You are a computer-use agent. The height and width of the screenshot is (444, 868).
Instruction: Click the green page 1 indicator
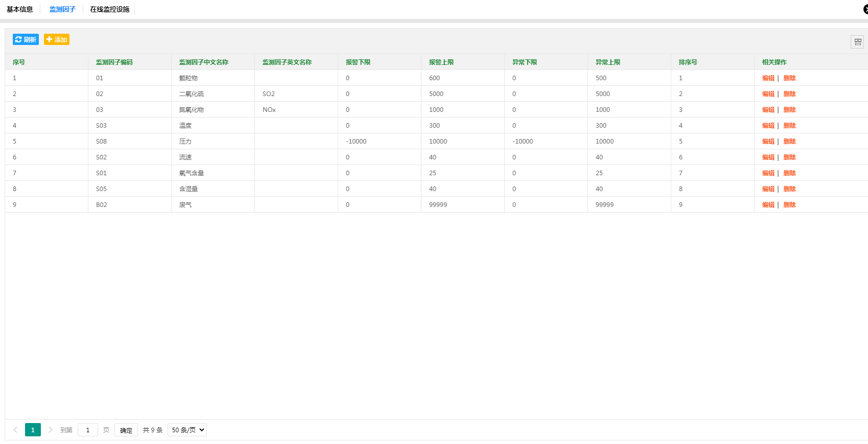pos(33,430)
